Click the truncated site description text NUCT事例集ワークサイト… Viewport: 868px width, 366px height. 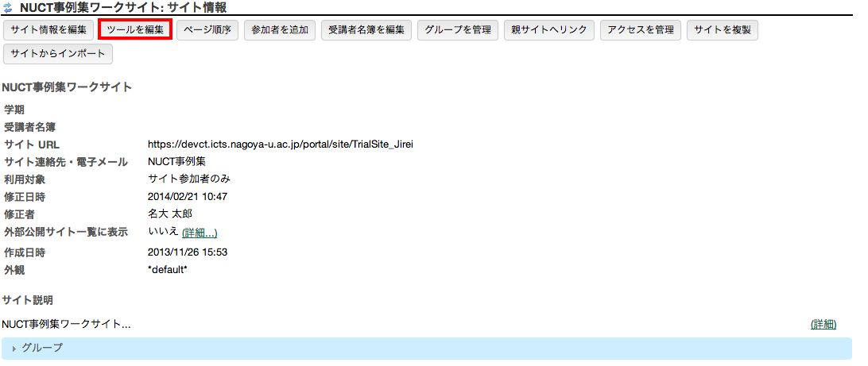[x=66, y=324]
